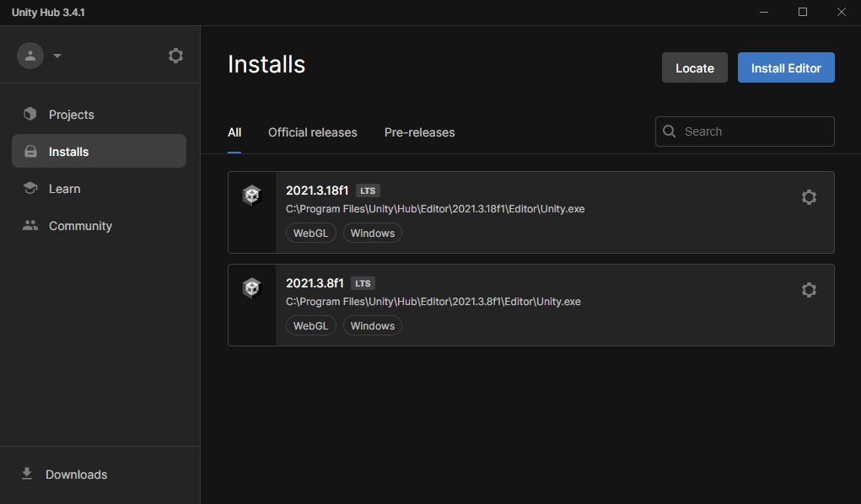
Task: Close the Unity Hub window
Action: [x=842, y=12]
